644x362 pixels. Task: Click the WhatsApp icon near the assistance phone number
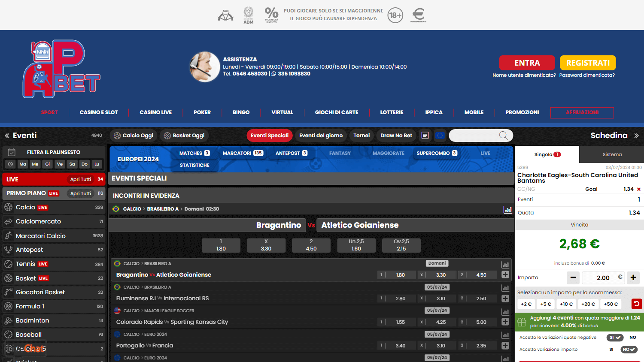[x=274, y=74]
